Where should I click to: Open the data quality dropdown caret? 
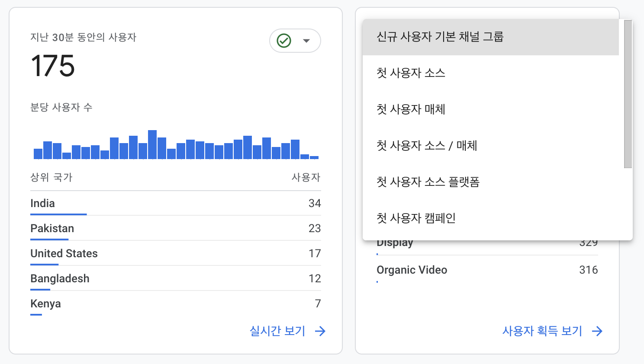pyautogui.click(x=306, y=40)
